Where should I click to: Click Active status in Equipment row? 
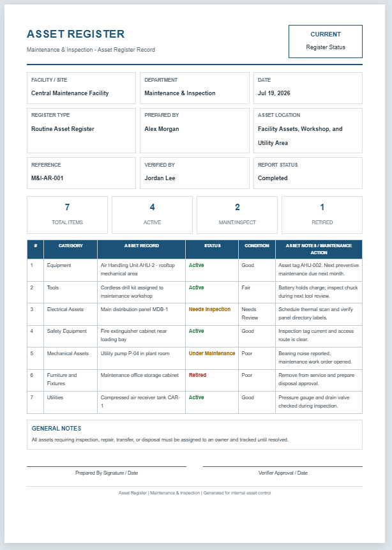pyautogui.click(x=197, y=265)
